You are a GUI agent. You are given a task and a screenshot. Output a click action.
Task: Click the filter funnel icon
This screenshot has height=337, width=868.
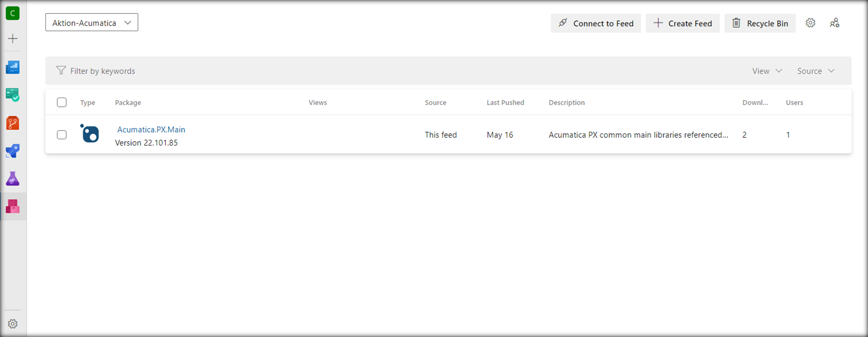pos(61,71)
